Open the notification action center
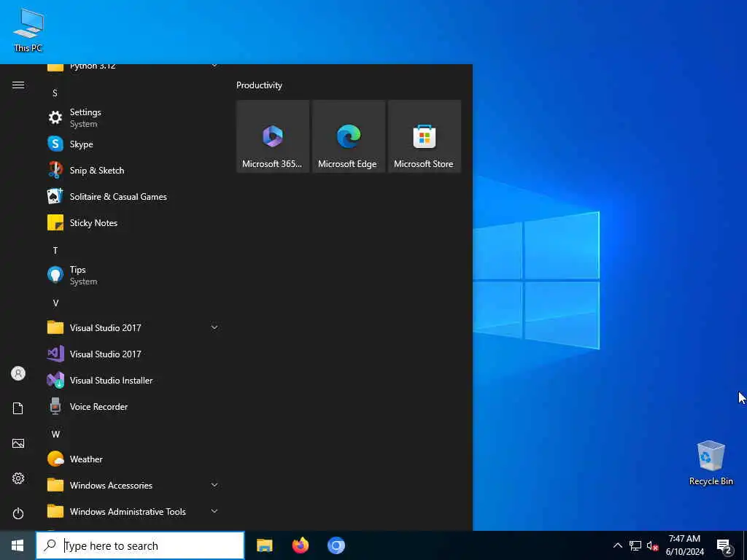 click(x=724, y=546)
